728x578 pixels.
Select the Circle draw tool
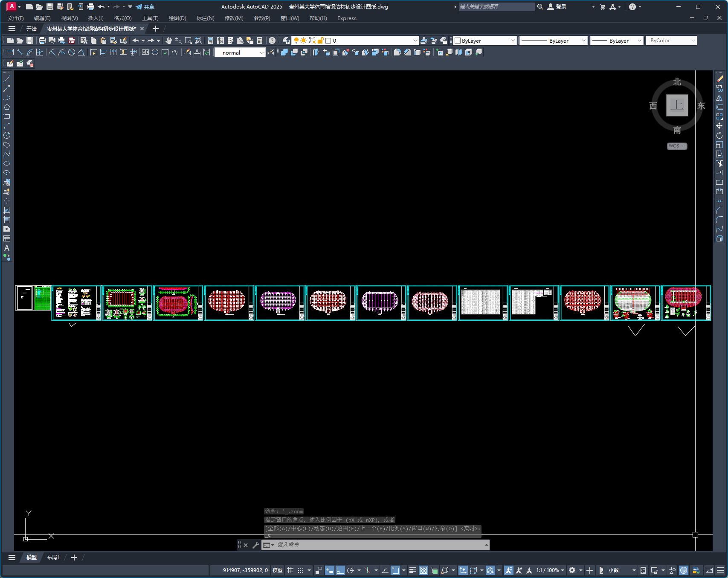click(7, 135)
